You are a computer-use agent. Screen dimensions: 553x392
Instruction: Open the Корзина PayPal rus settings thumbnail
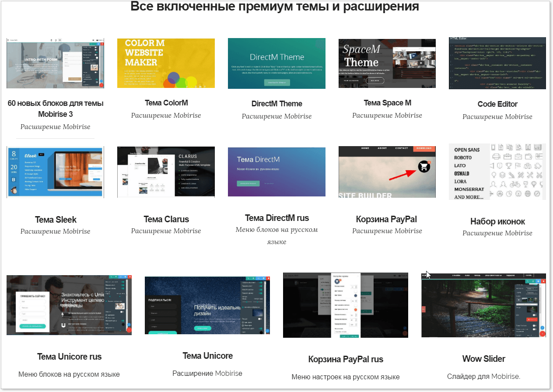346,305
